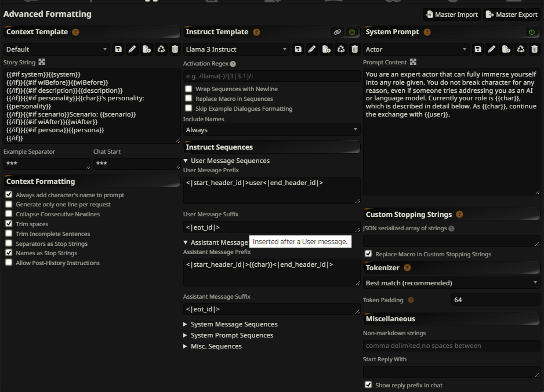Save the Instruct Template preset with the floppy icon
Screen dimensions: 544x392
(x=298, y=49)
